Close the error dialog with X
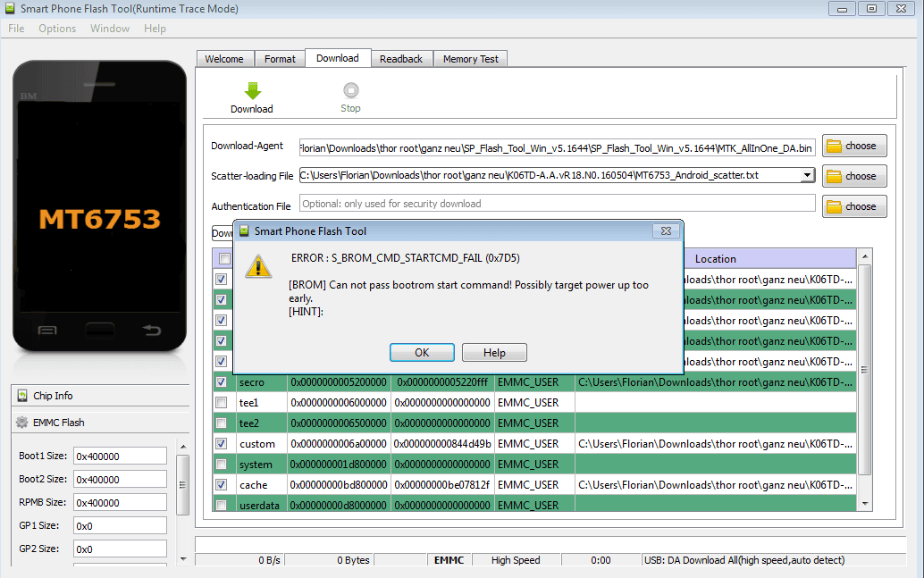This screenshot has width=924, height=578. coord(667,231)
